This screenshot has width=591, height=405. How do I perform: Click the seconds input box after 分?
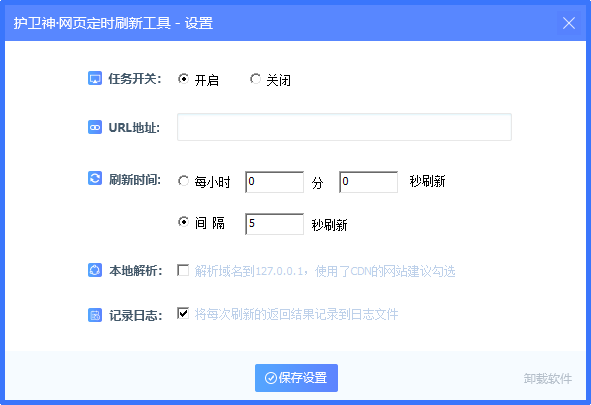click(368, 182)
